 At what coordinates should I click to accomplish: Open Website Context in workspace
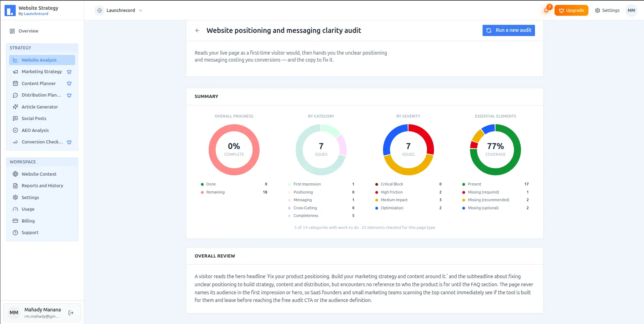[x=42, y=174]
